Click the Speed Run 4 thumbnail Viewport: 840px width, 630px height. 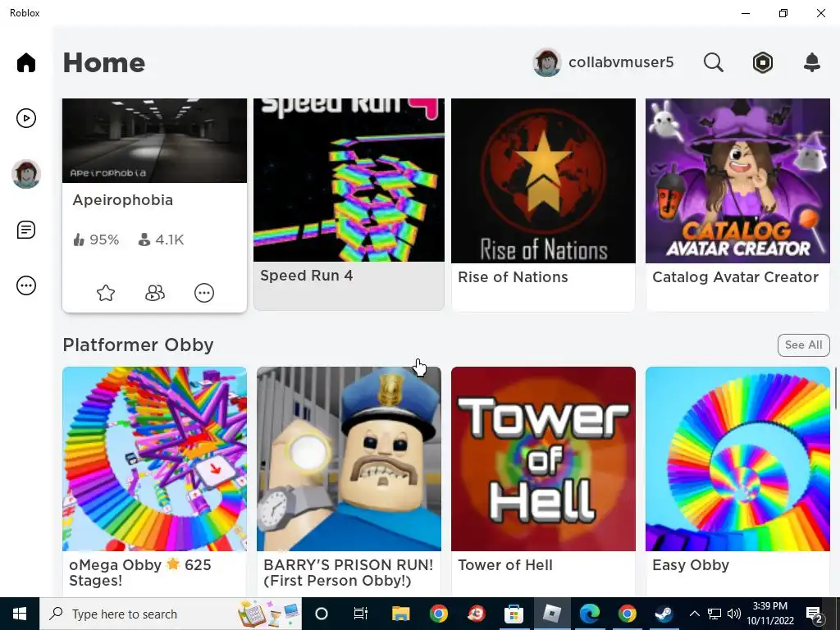349,180
